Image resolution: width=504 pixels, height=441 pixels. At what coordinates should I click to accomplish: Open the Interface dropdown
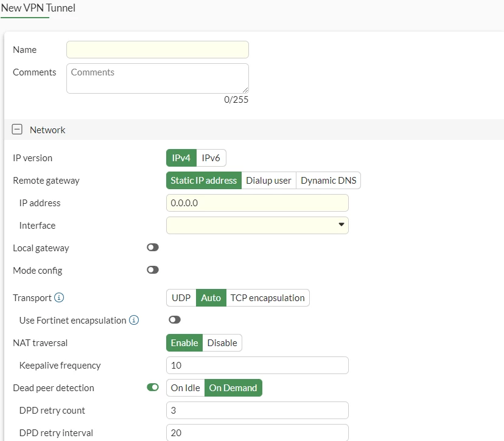[257, 225]
